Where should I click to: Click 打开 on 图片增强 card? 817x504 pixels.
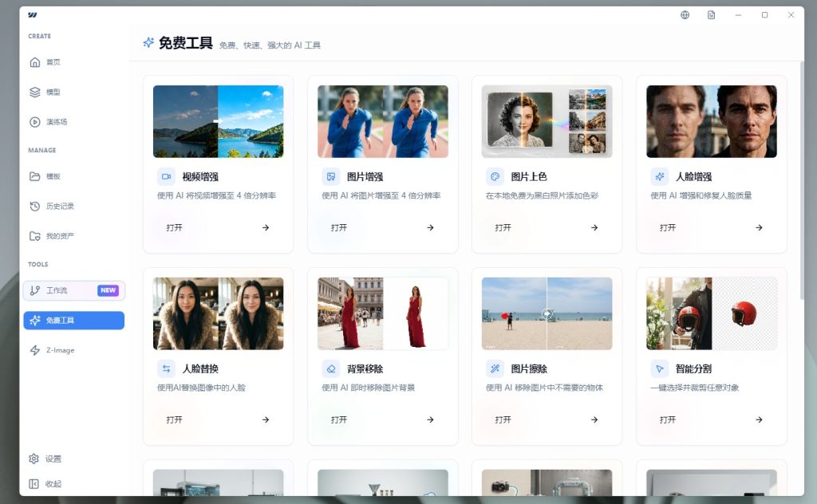point(338,227)
